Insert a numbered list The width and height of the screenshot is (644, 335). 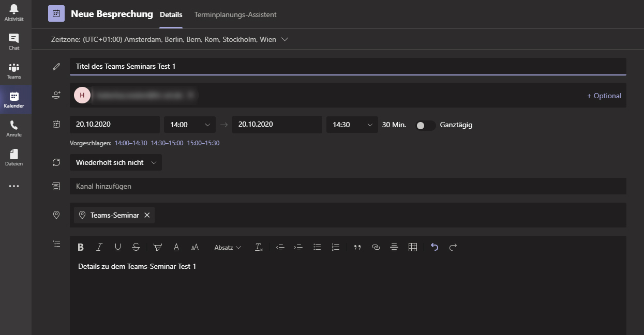[336, 248]
